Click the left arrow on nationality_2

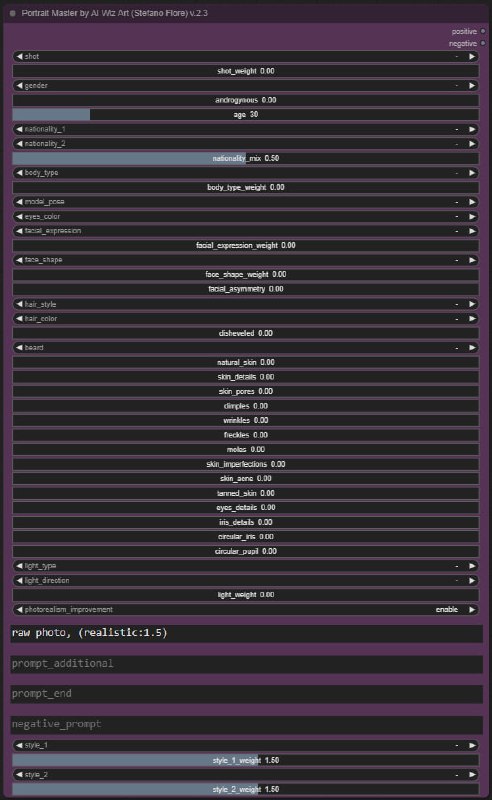click(x=19, y=143)
